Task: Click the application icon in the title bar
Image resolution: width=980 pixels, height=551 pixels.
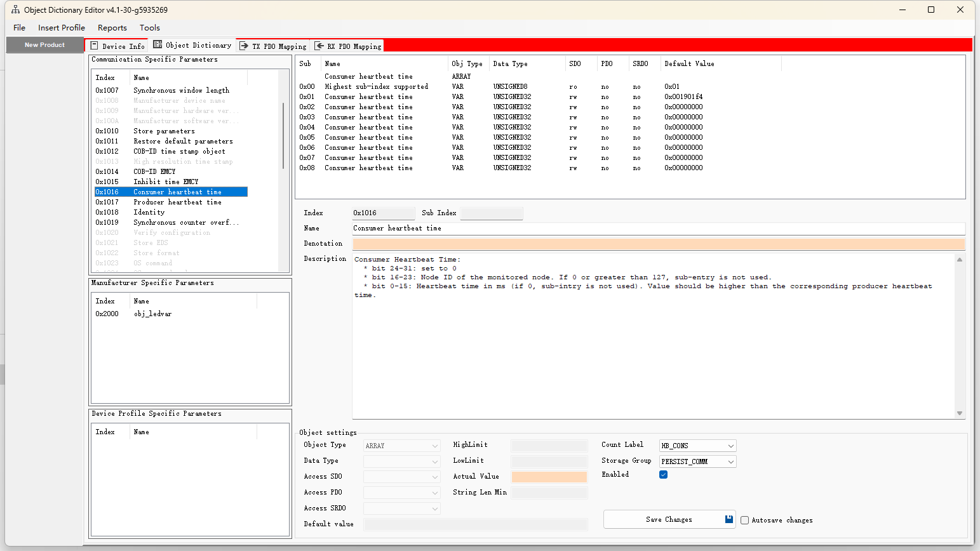Action: tap(15, 10)
